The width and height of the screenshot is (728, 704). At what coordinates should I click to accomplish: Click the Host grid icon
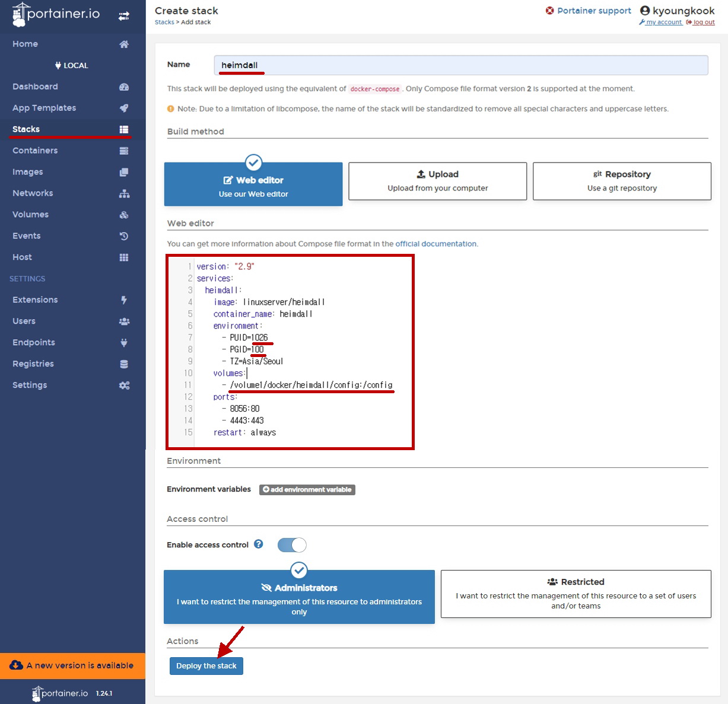[124, 257]
